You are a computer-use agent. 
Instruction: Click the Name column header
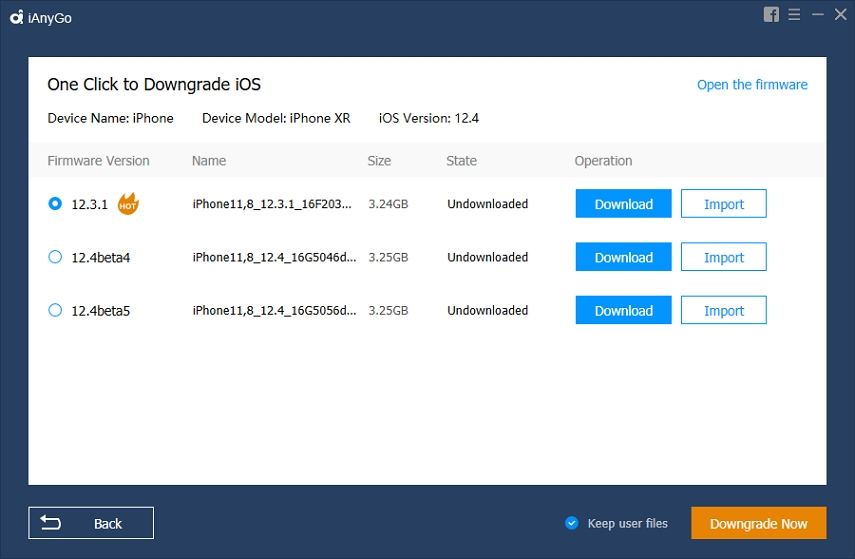coord(209,161)
